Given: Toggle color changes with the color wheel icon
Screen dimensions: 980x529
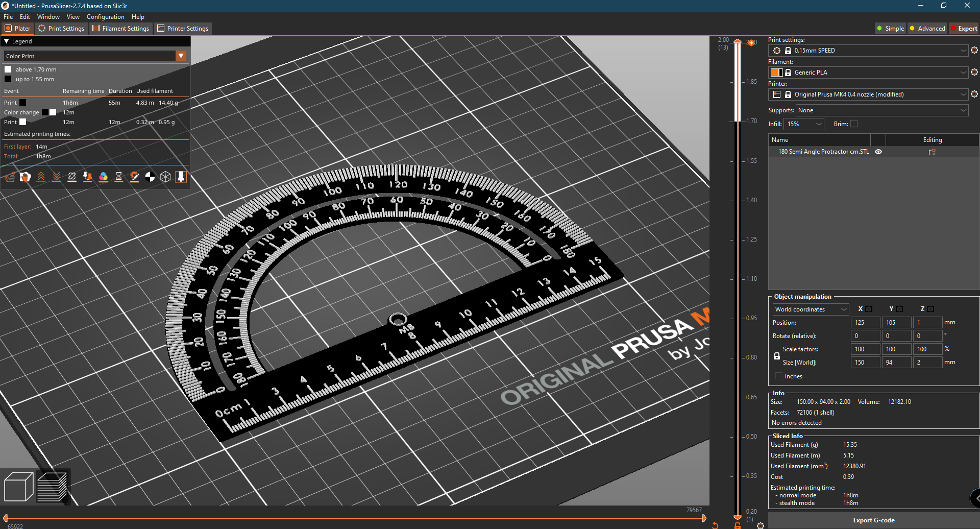Looking at the screenshot, I should pos(103,177).
